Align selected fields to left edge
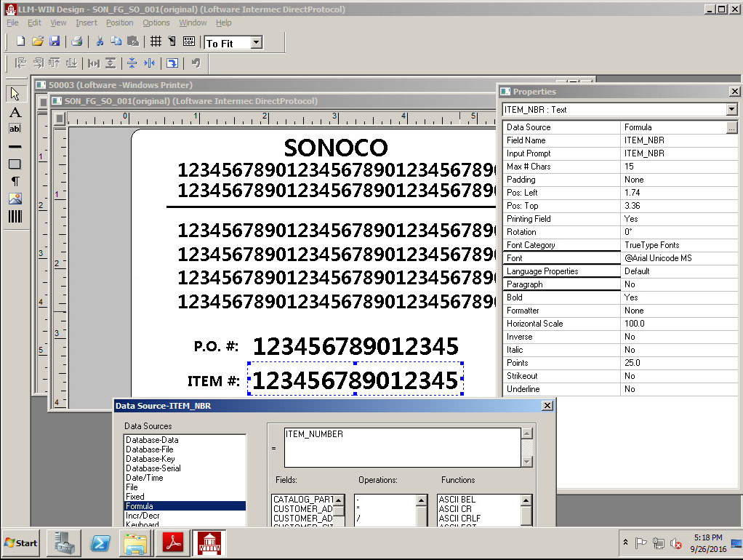Screen dimensions: 743x560 20,63
